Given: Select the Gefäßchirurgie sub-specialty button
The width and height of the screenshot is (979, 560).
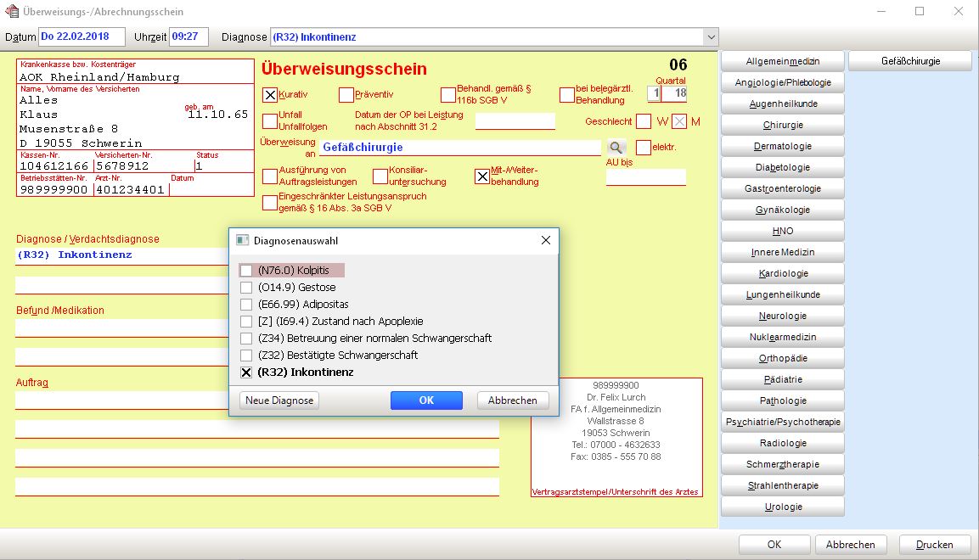Looking at the screenshot, I should point(910,61).
